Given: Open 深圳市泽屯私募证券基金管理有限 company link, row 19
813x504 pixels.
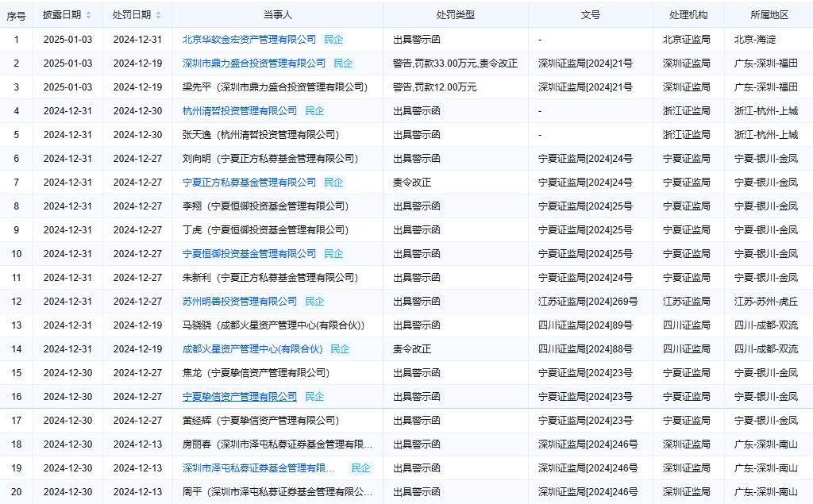Looking at the screenshot, I should [258, 468].
